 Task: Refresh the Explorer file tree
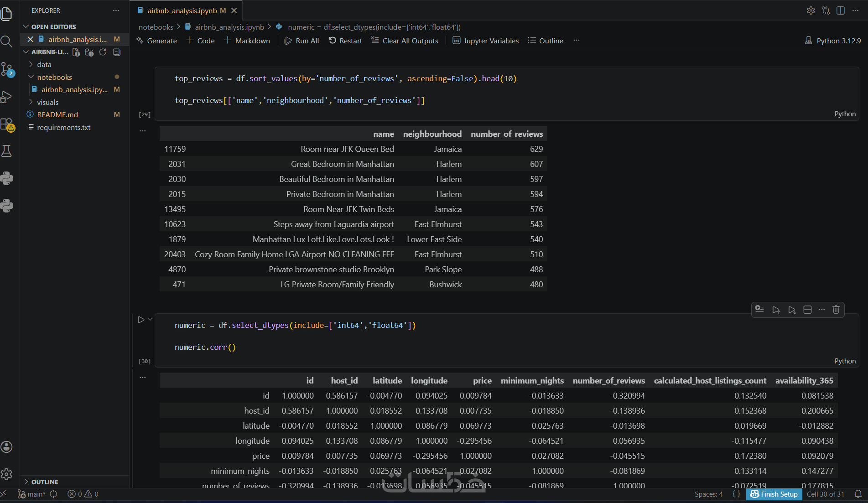pos(103,52)
